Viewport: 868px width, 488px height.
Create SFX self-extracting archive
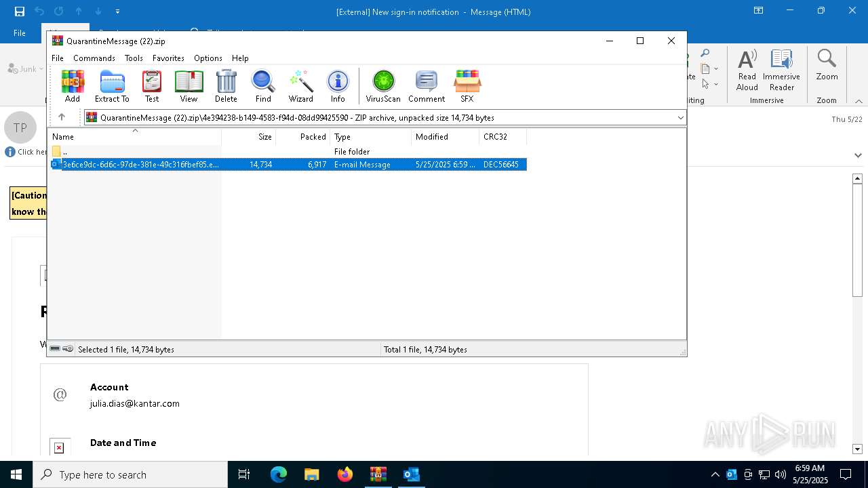point(467,86)
